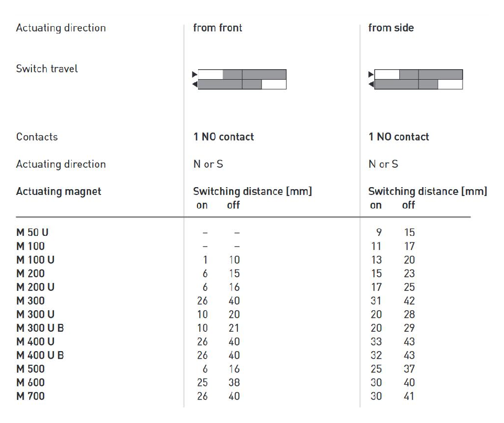The height and width of the screenshot is (423, 504).
Task: Click "Switching distance [mm]" under from front
Action: 253,191
